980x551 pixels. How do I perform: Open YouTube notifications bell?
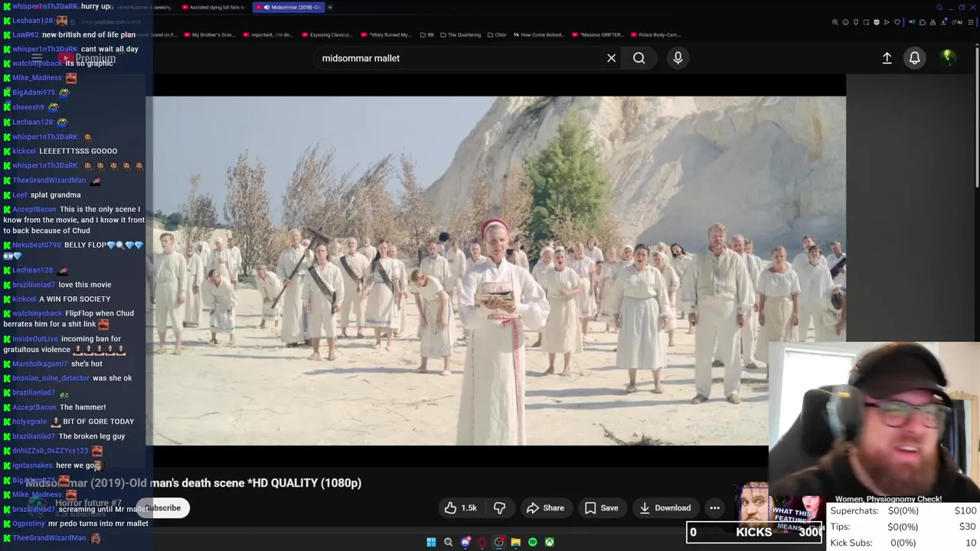tap(914, 58)
